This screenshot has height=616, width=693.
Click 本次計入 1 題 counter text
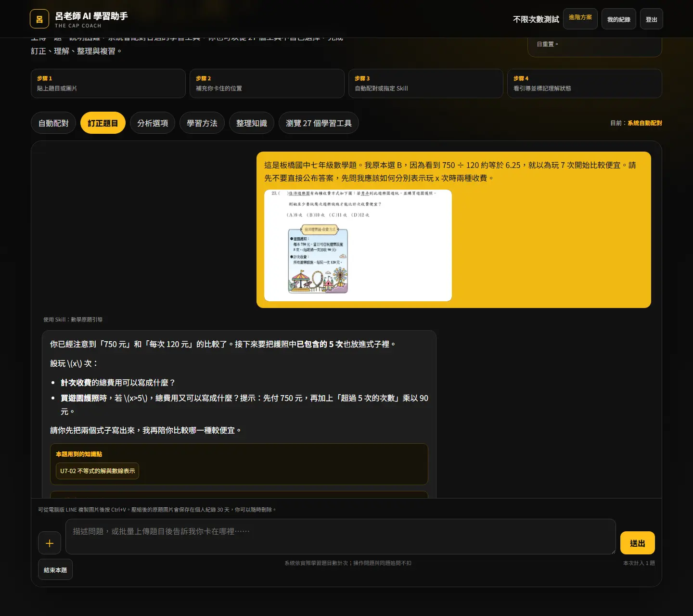639,563
